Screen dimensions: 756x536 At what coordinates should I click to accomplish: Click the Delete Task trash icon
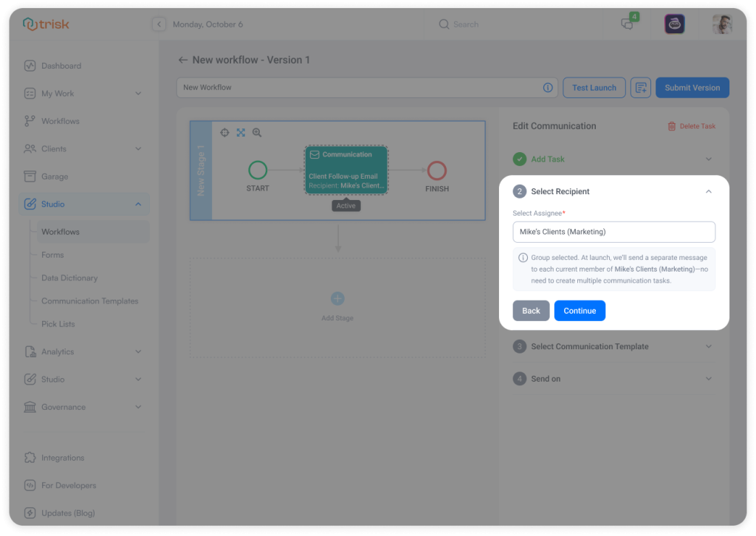pyautogui.click(x=672, y=126)
